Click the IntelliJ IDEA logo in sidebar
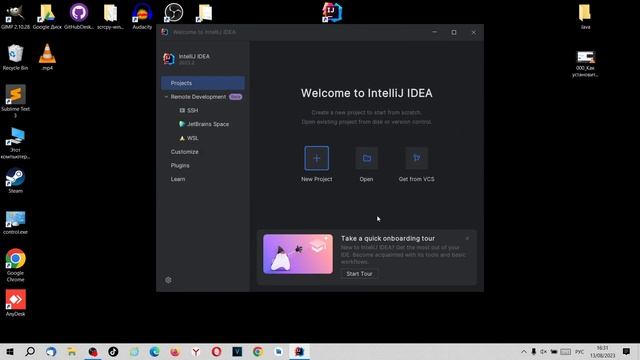640x360 pixels. (x=169, y=59)
